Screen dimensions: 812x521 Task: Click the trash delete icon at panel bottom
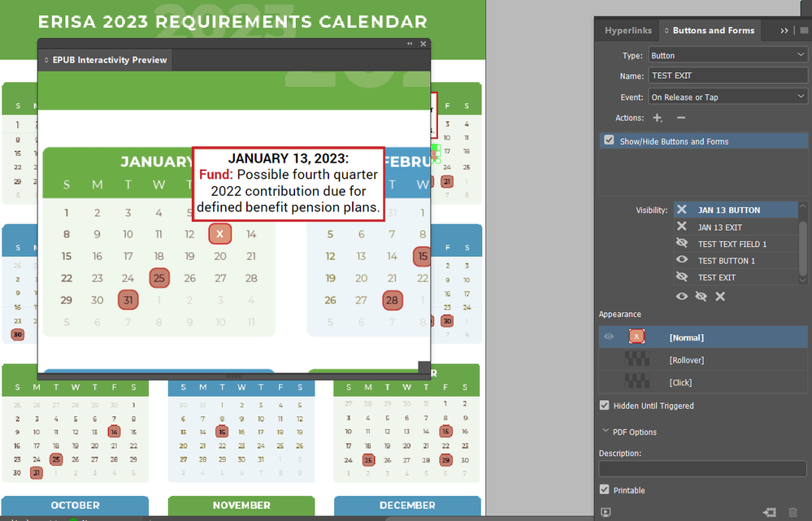[x=792, y=512]
